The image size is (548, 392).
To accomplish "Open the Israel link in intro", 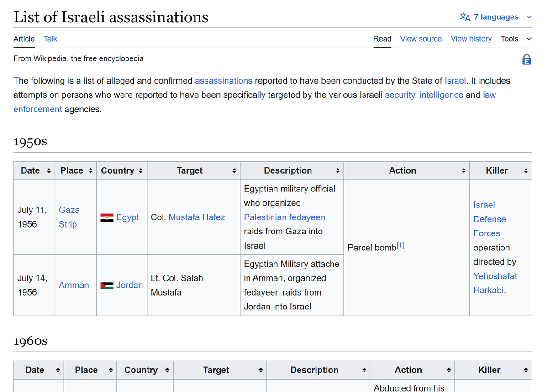I will 455,81.
